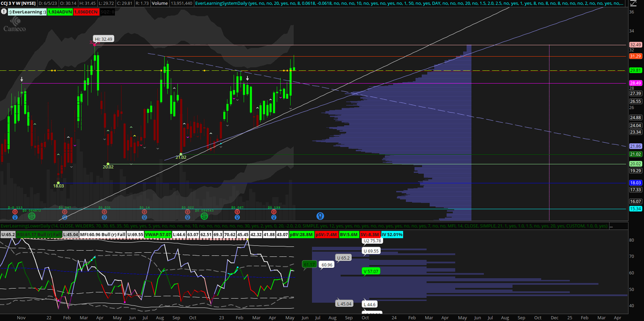Click the cyan IV 52.01% label
This screenshot has width=644, height=321.
392,235
